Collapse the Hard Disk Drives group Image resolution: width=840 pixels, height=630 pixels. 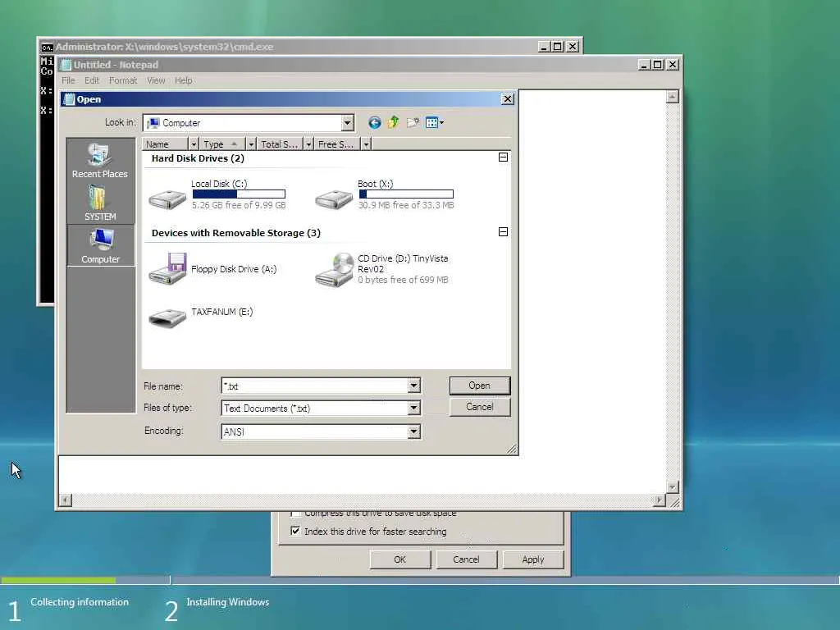tap(503, 157)
